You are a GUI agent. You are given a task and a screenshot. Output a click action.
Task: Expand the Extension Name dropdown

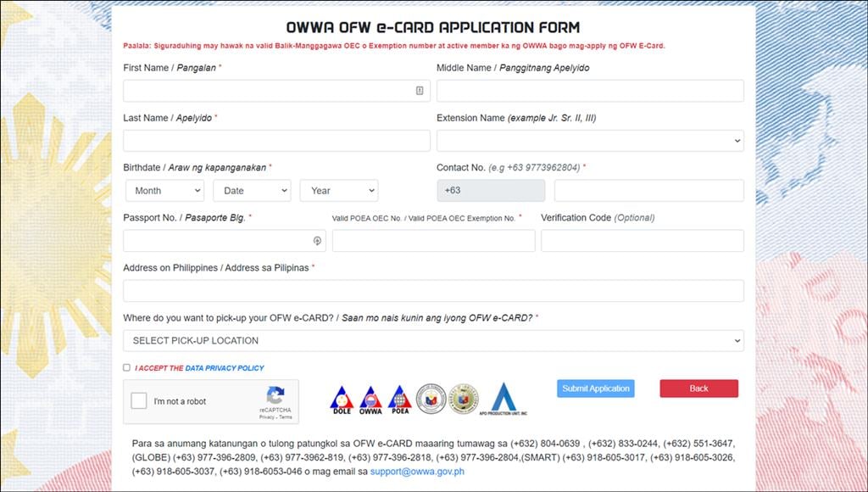(590, 141)
